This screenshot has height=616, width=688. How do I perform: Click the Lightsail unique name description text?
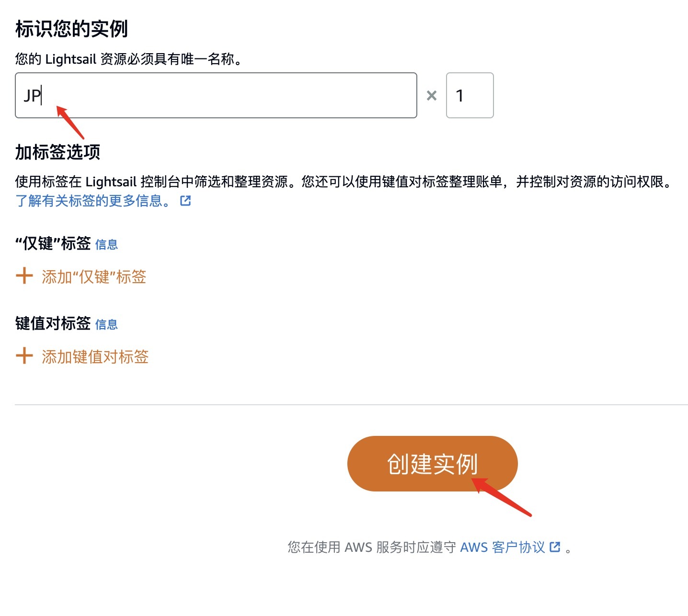click(129, 59)
